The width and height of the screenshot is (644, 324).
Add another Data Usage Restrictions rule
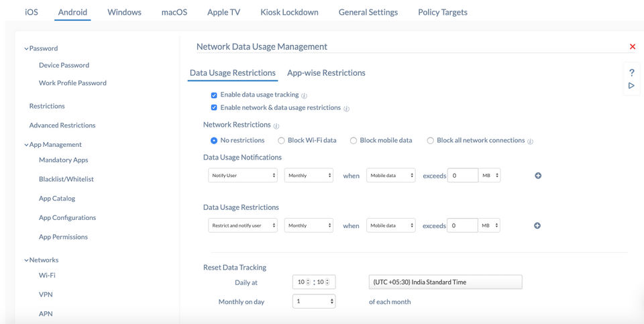(x=537, y=225)
